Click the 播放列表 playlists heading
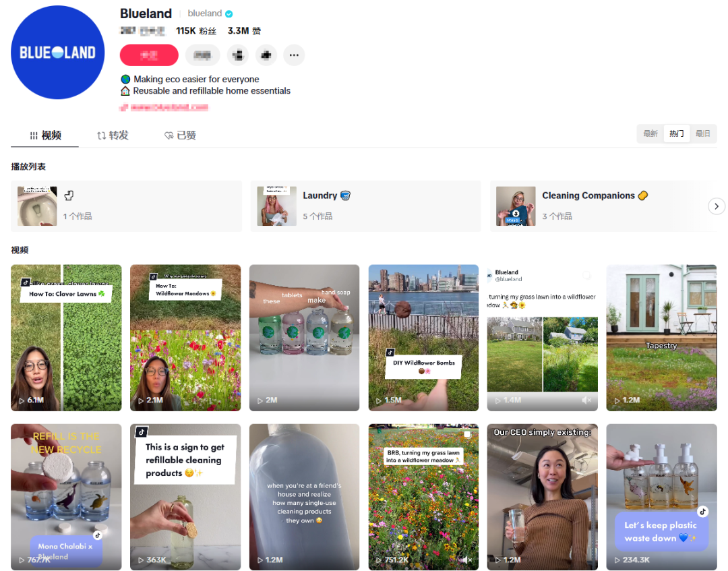Viewport: 728px width, 571px height. pos(28,167)
